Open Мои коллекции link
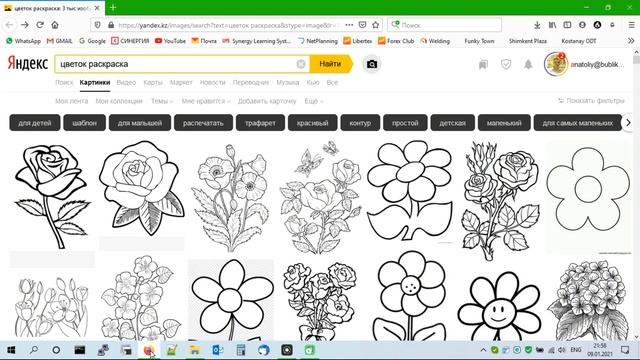640x360 pixels. [119, 101]
